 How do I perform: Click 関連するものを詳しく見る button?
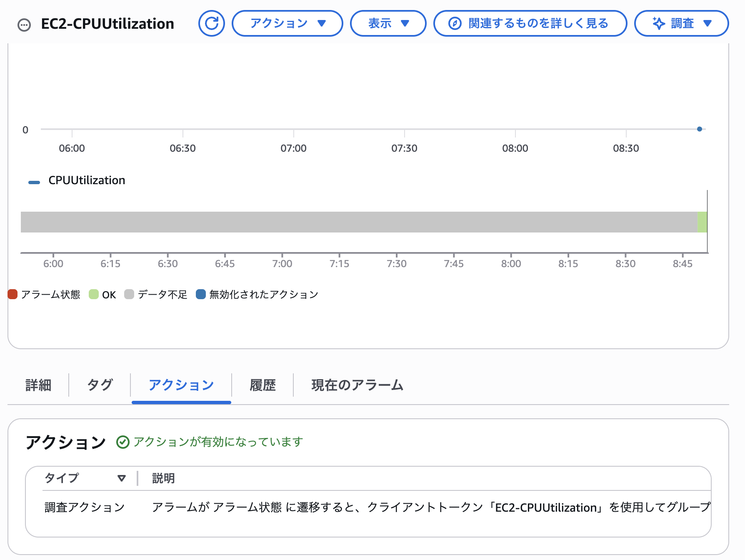pyautogui.click(x=530, y=23)
